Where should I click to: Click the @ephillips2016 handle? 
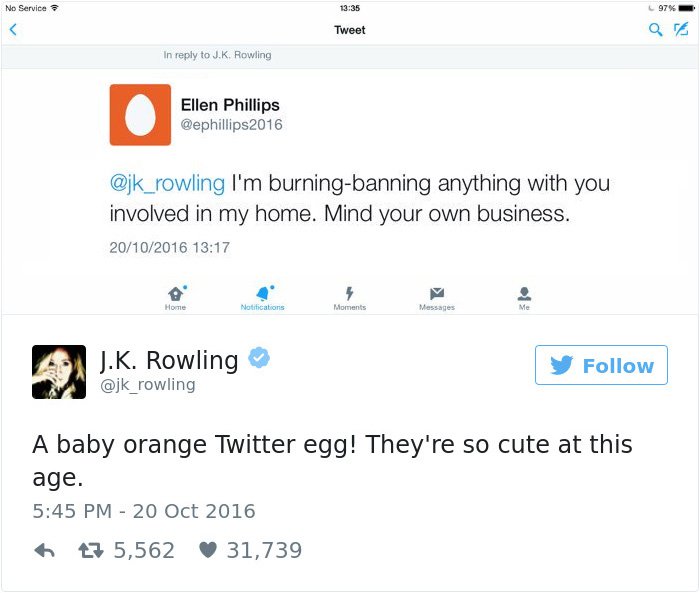click(231, 125)
